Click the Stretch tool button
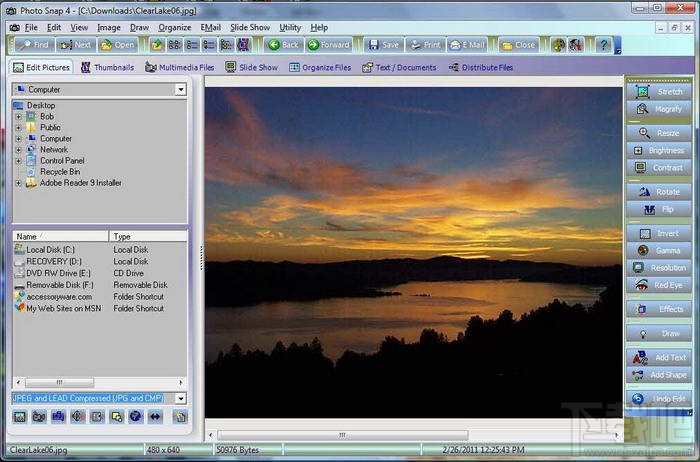Viewport: 700px width, 462px height. point(659,92)
